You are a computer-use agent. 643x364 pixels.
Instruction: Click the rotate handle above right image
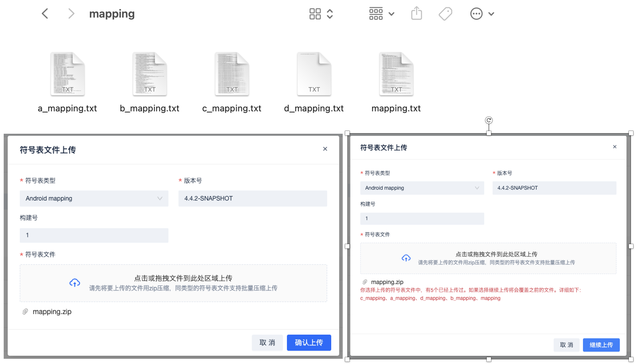coord(489,120)
